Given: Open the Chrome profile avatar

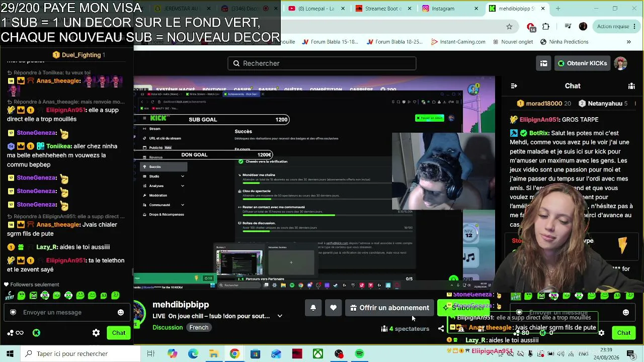Looking at the screenshot, I should pos(583,27).
